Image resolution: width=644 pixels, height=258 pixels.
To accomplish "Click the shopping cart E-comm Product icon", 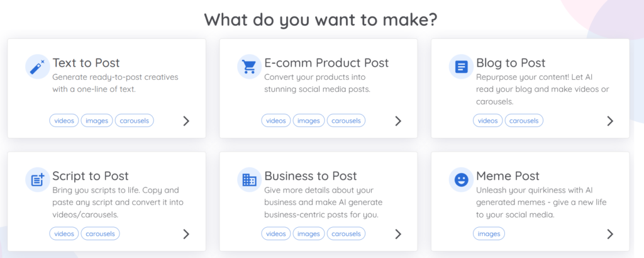I will (249, 67).
